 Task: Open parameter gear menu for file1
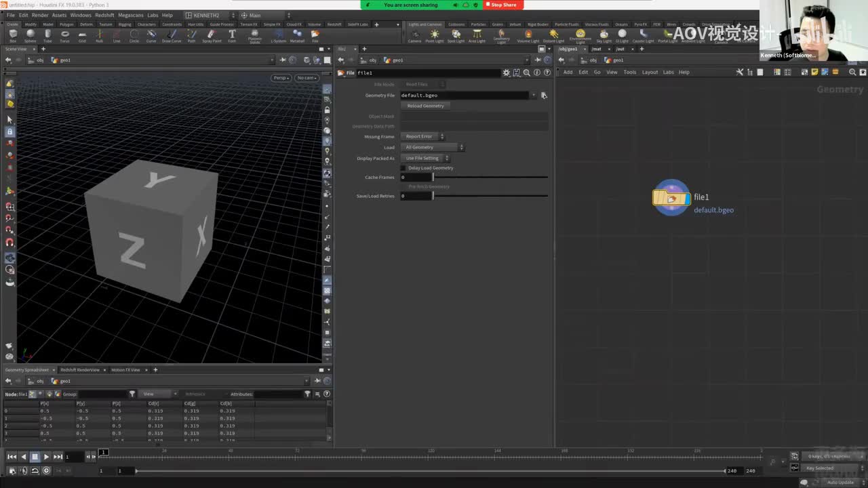click(506, 73)
